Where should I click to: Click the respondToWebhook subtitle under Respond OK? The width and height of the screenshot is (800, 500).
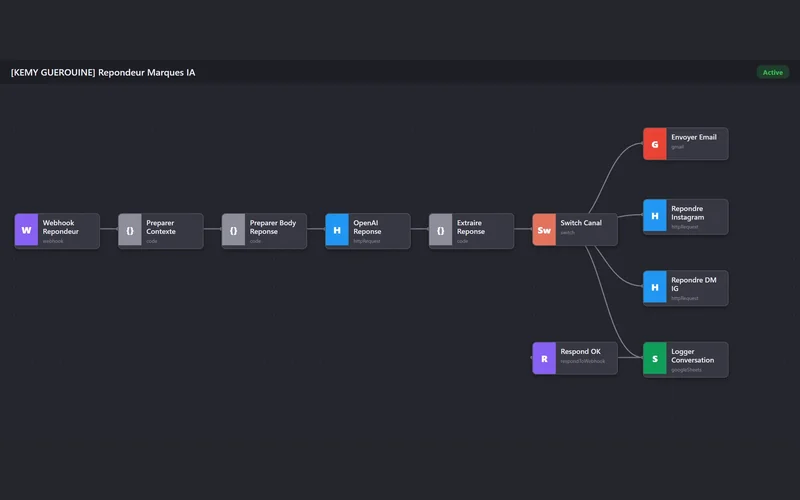coord(583,361)
